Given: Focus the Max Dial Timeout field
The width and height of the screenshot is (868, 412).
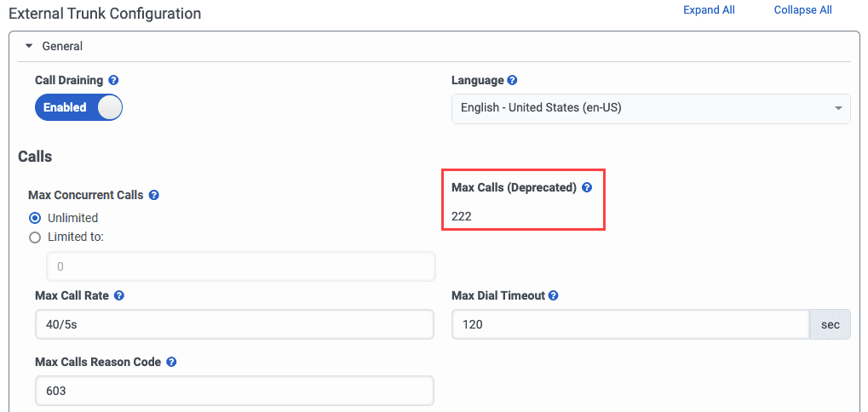Looking at the screenshot, I should click(630, 324).
